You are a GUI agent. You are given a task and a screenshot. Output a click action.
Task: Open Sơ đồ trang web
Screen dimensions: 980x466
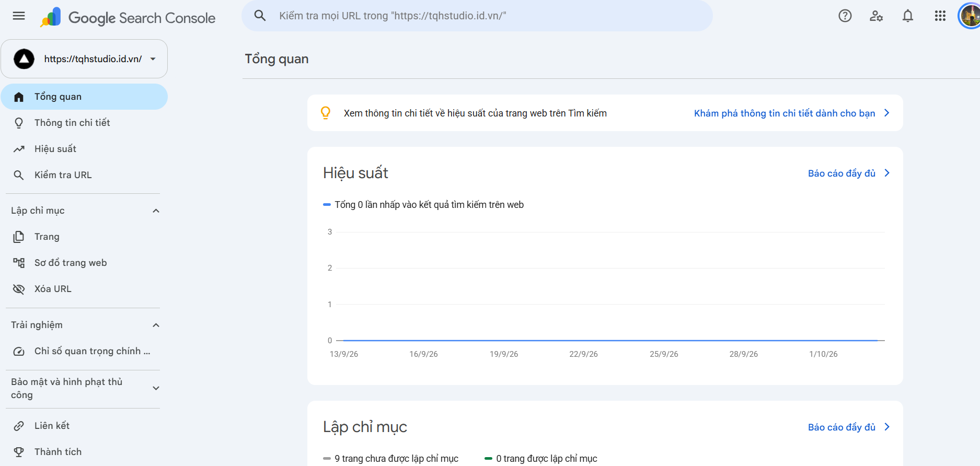[x=84, y=263]
